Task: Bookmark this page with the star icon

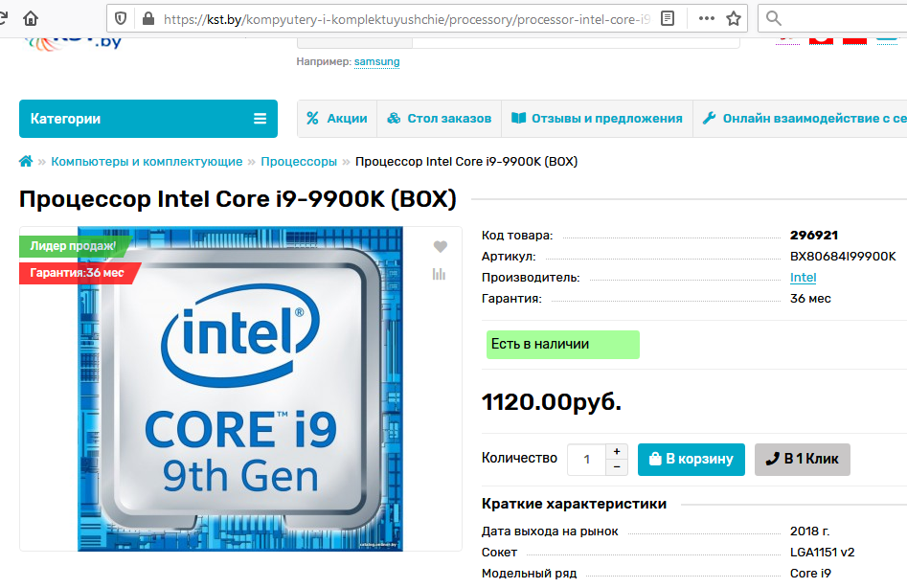Action: (x=734, y=18)
